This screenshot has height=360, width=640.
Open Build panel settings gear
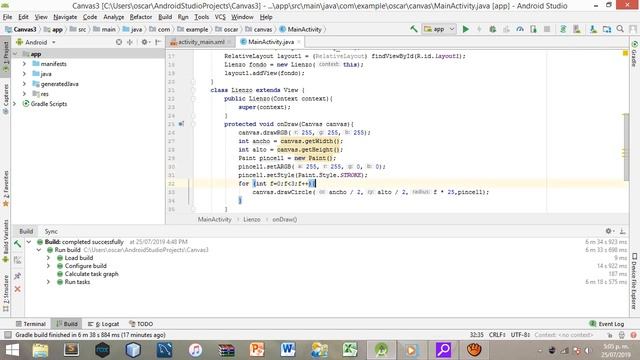(609, 231)
